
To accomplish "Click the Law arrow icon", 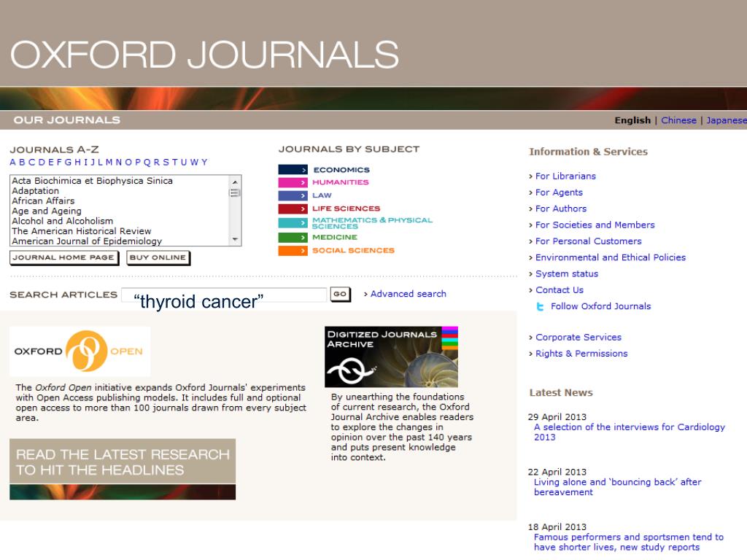I will [x=293, y=195].
